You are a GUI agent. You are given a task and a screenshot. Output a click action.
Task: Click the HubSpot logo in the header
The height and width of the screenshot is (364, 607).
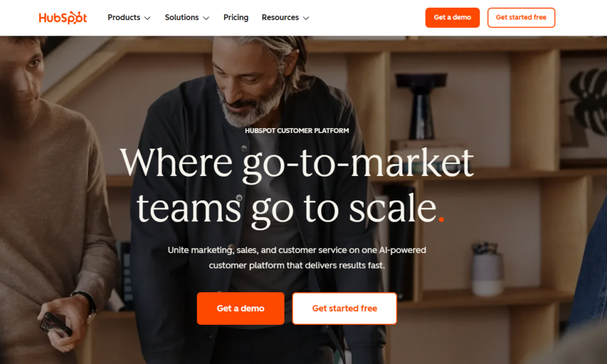click(x=63, y=18)
